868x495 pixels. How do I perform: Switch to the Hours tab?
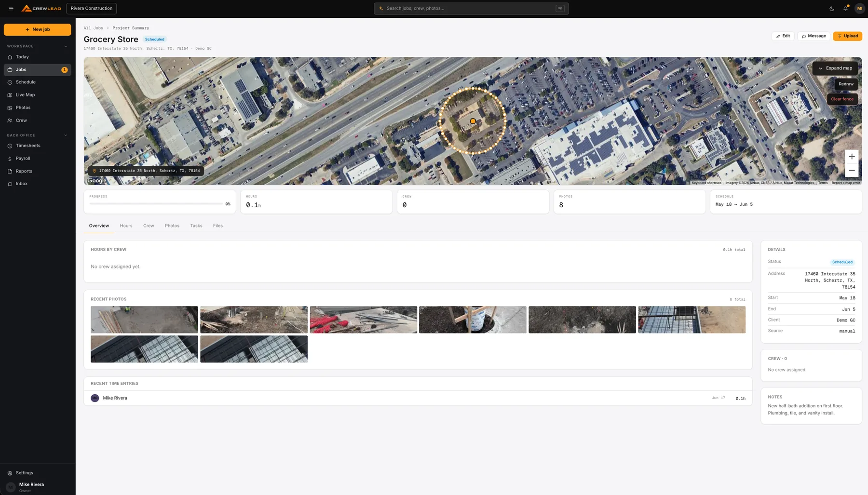[x=126, y=226]
